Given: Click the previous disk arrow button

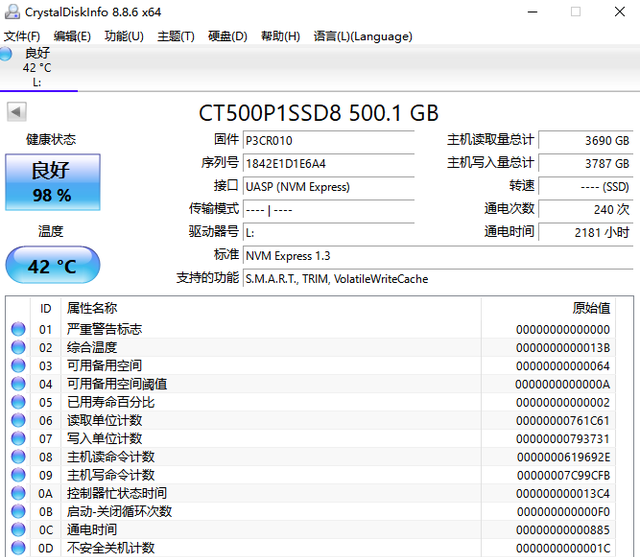Looking at the screenshot, I should pyautogui.click(x=16, y=111).
